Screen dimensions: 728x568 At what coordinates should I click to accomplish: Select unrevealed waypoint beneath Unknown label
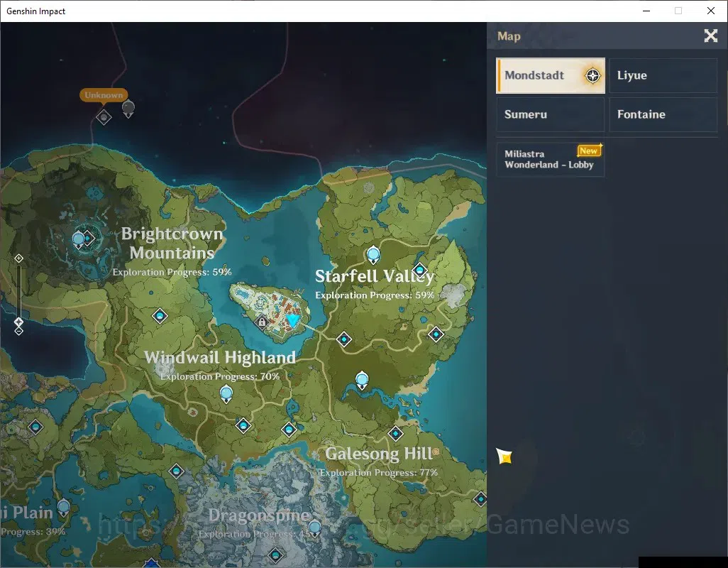tap(104, 116)
